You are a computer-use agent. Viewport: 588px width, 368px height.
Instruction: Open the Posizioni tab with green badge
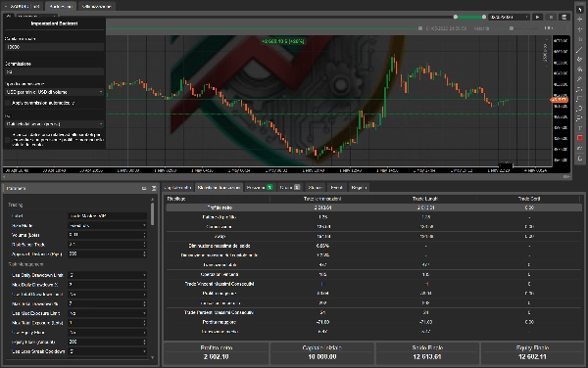(x=260, y=188)
